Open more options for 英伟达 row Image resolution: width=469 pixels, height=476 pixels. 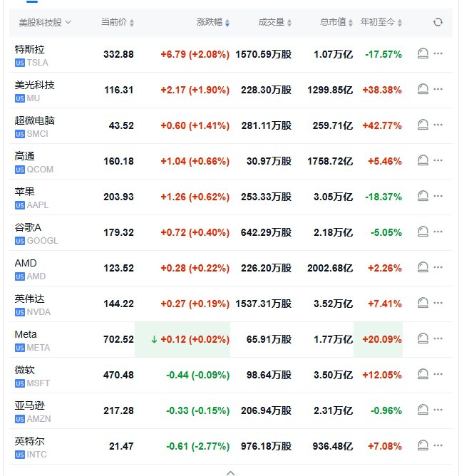coord(438,303)
